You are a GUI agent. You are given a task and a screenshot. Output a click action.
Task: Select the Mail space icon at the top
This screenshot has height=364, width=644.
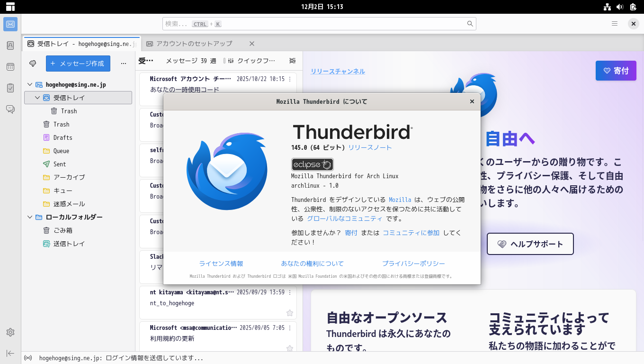click(x=10, y=24)
